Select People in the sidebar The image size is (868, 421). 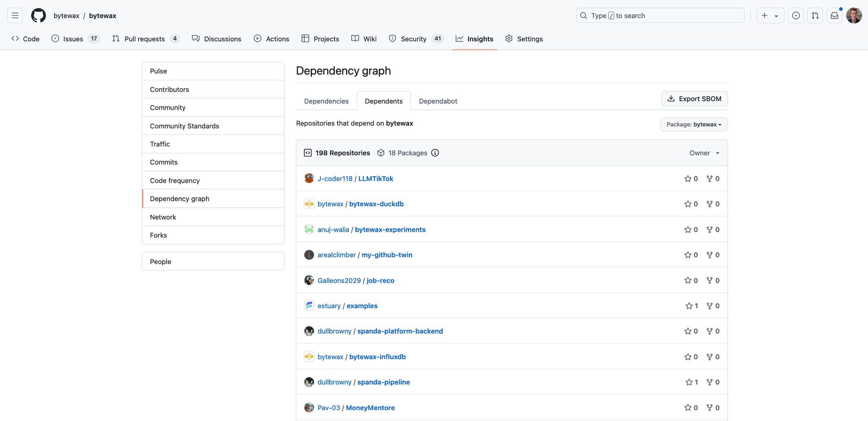(213, 261)
